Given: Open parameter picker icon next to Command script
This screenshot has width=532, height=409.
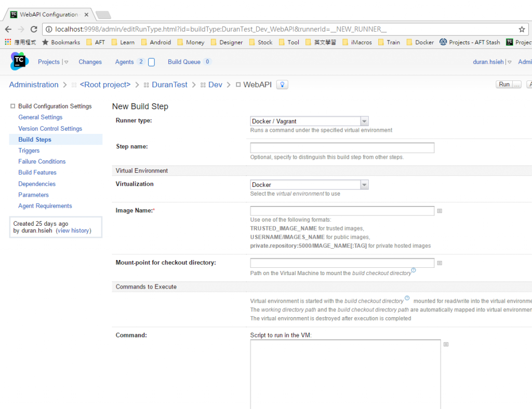Looking at the screenshot, I should pos(446,344).
